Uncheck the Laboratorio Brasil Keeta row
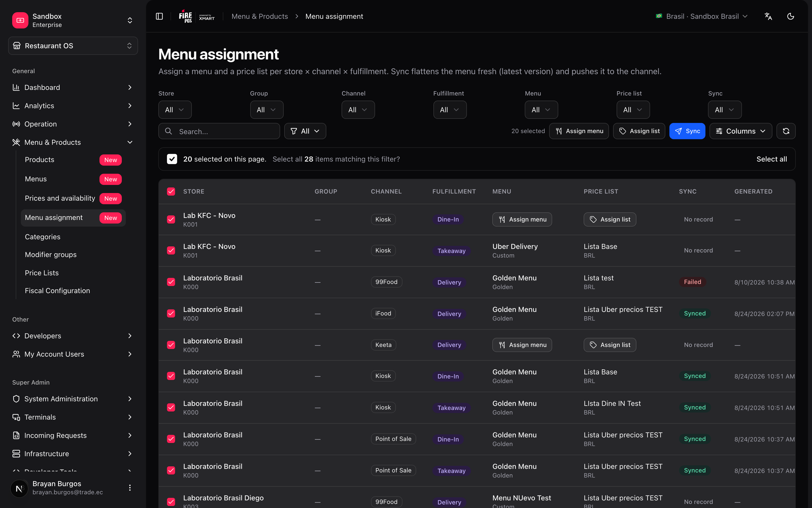Image resolution: width=812 pixels, height=508 pixels. 171,345
